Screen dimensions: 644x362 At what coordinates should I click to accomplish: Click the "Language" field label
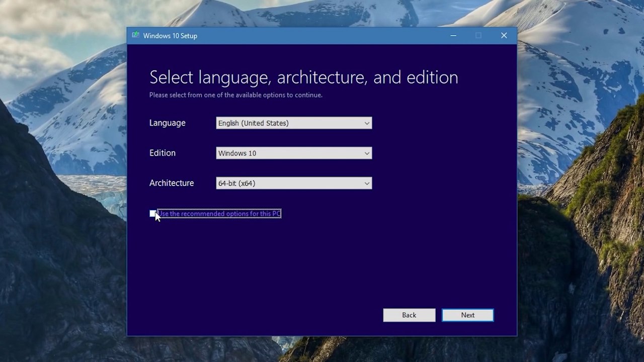pyautogui.click(x=168, y=123)
